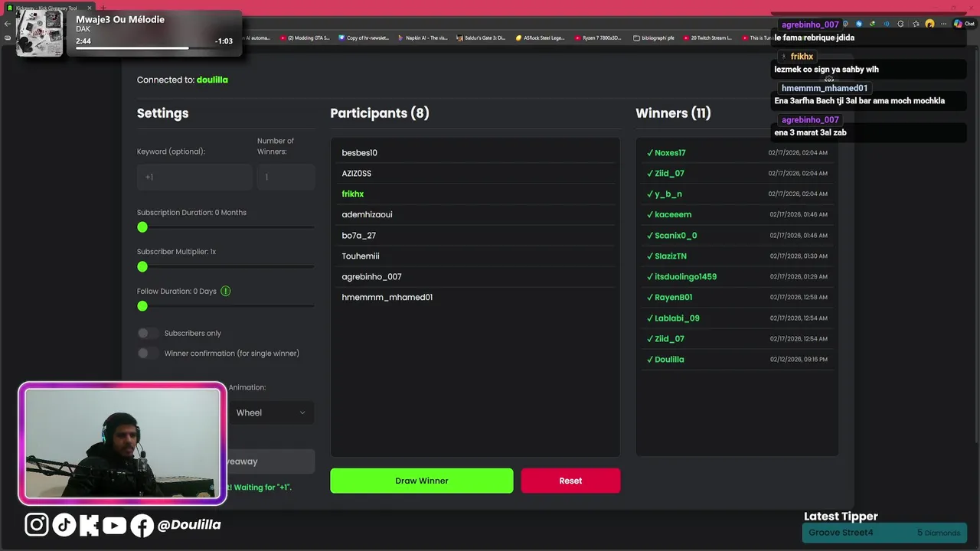This screenshot has width=980, height=551.
Task: Click the hexagon extension icon in toolbar
Action: click(900, 24)
